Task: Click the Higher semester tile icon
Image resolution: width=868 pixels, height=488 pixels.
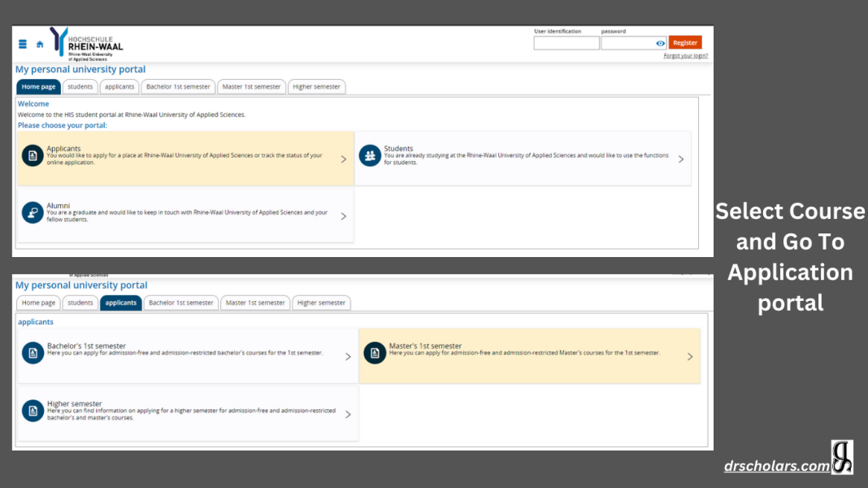Action: [x=33, y=411]
